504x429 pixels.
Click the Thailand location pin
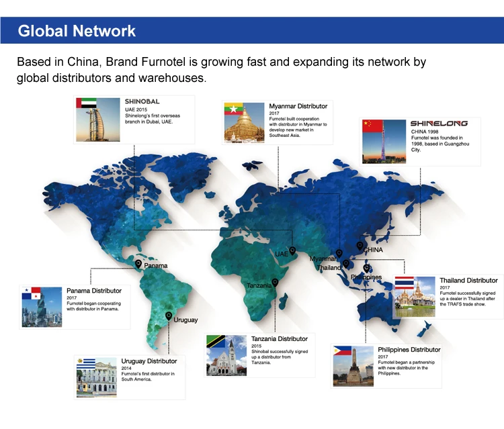point(346,264)
